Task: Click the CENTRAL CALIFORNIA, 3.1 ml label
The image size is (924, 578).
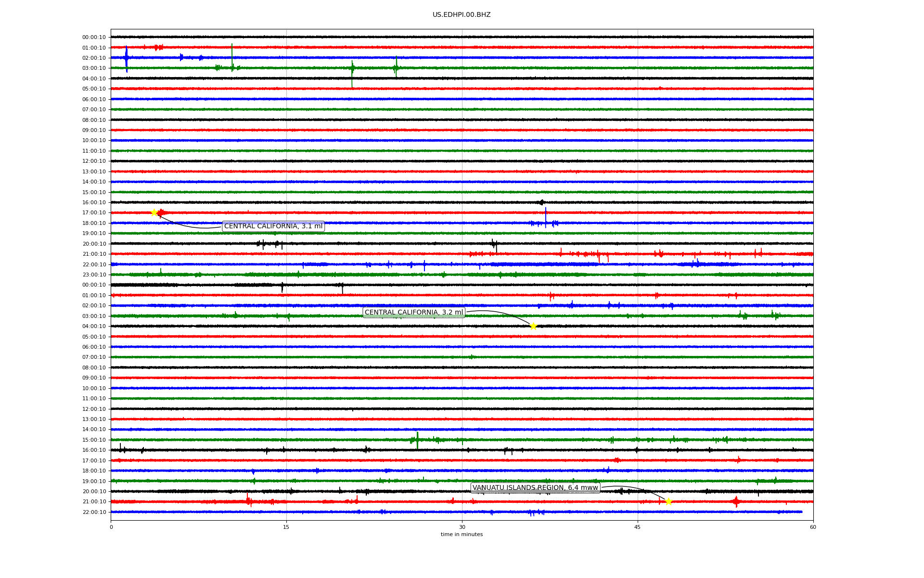Action: (x=273, y=226)
